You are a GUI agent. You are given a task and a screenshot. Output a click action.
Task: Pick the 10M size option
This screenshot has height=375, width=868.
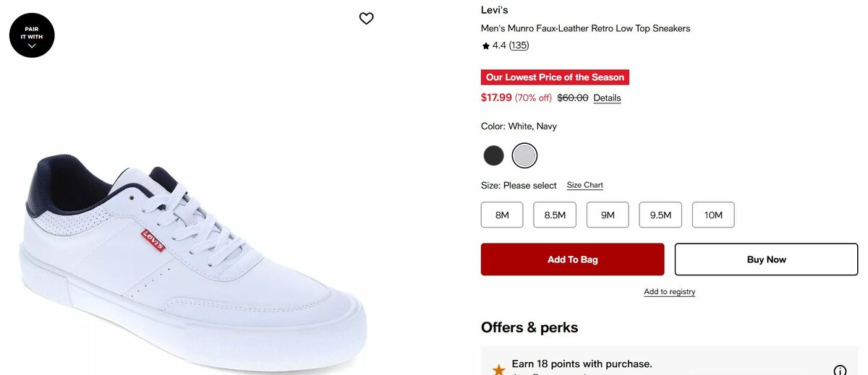(713, 215)
